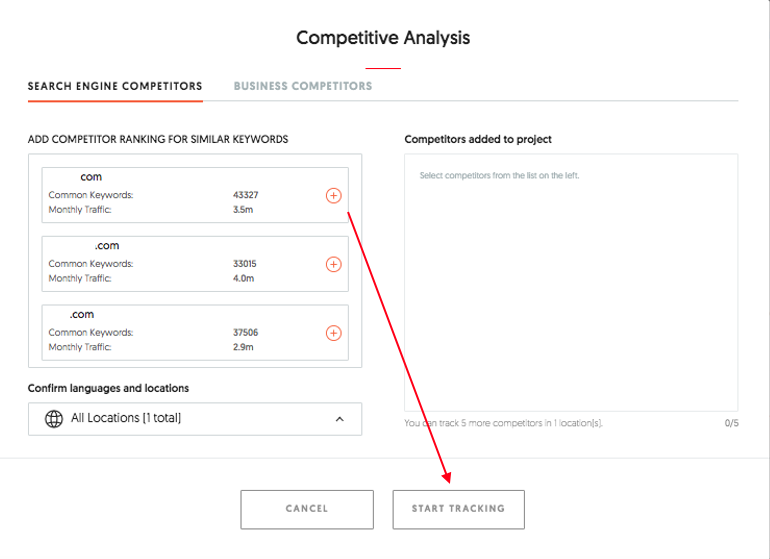Image resolution: width=770 pixels, height=559 pixels.
Task: Click plus icon beside 43327 common keywords
Action: click(x=334, y=195)
